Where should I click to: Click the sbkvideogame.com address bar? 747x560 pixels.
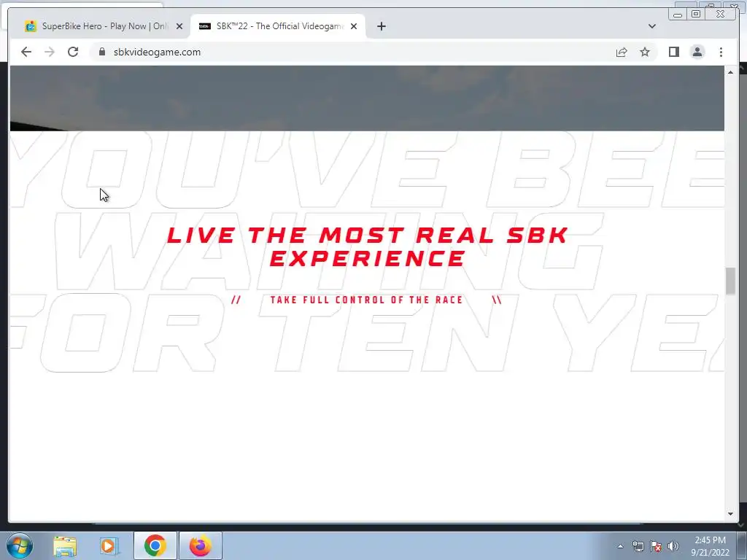pyautogui.click(x=352, y=52)
